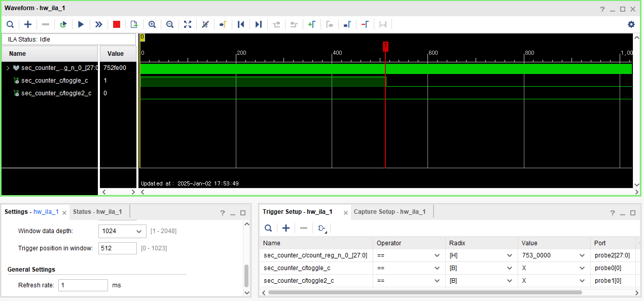This screenshot has width=644, height=301.
Task: Close the Trigger Setup - hw_ila_1 tab
Action: point(346,213)
